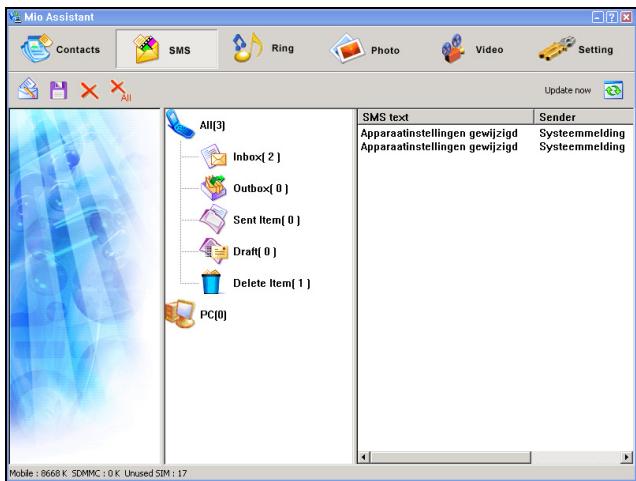Click the Mobile : 8668 K status text
Image resolution: width=636 pixels, height=481 pixels.
point(38,473)
